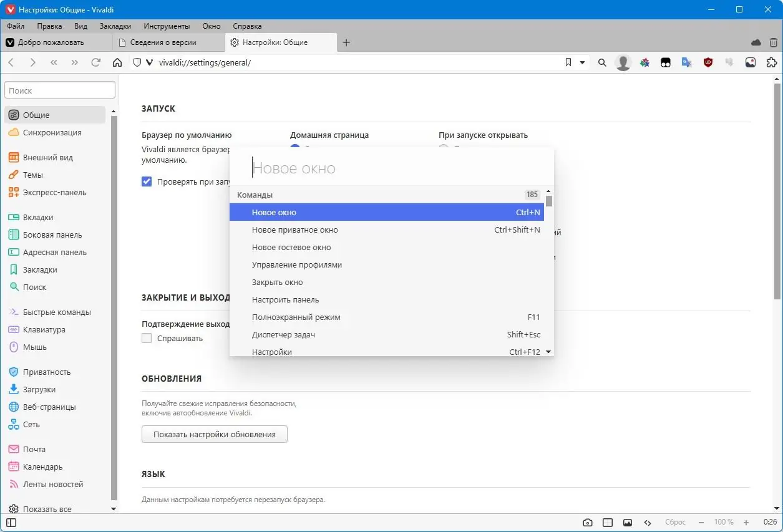The height and width of the screenshot is (532, 783).
Task: Reload the current page
Action: point(95,62)
